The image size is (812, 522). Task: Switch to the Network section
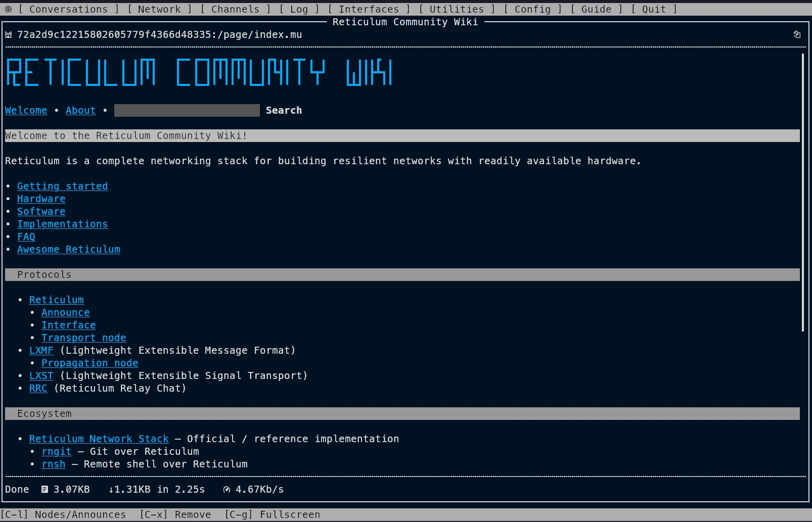pos(159,9)
